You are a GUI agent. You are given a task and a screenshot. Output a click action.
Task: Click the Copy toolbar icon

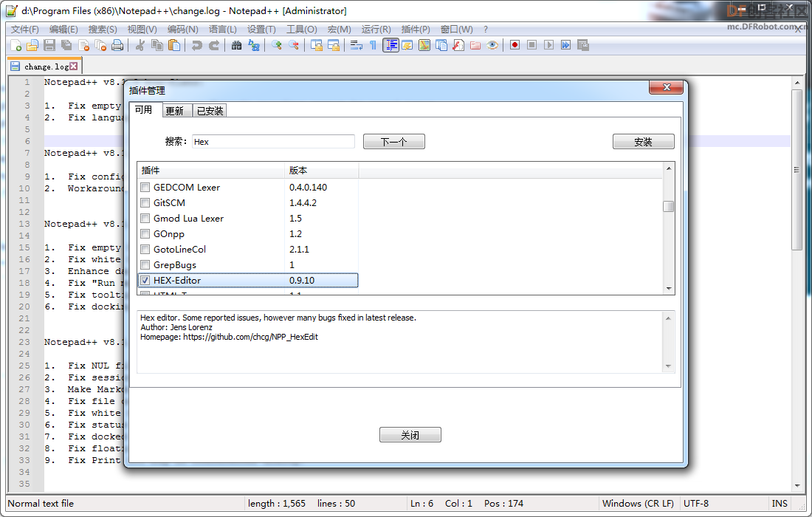pos(157,46)
